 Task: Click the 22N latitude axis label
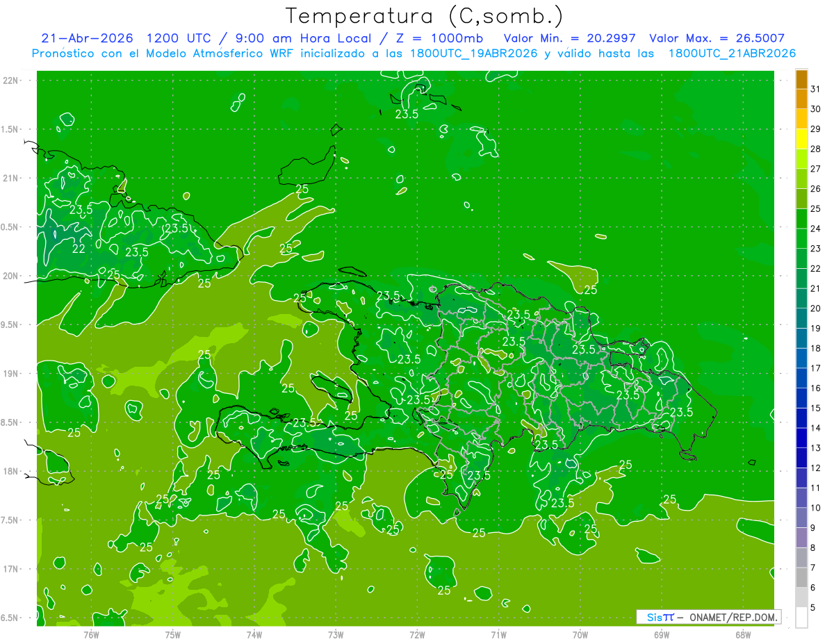coord(10,81)
